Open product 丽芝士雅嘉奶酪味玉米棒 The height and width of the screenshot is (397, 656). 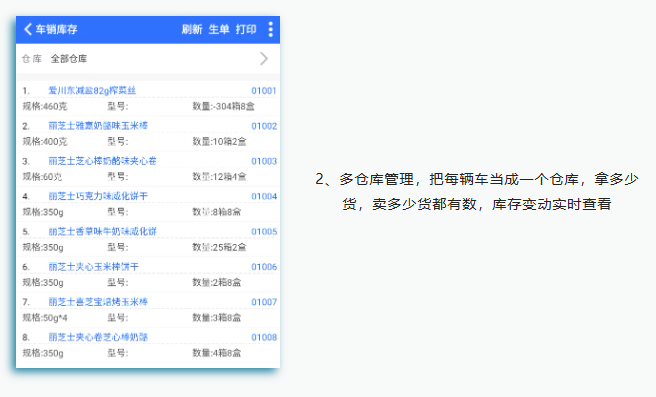pos(98,126)
